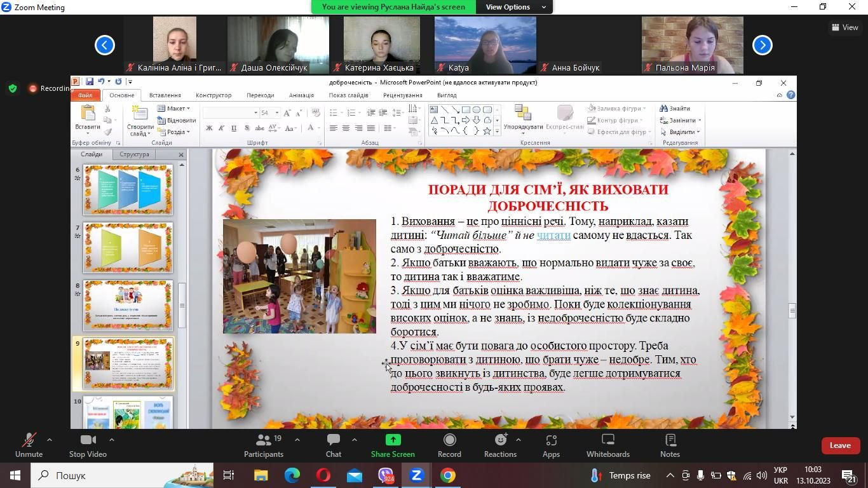Show next participants with right arrow
The height and width of the screenshot is (488, 868).
click(x=762, y=45)
